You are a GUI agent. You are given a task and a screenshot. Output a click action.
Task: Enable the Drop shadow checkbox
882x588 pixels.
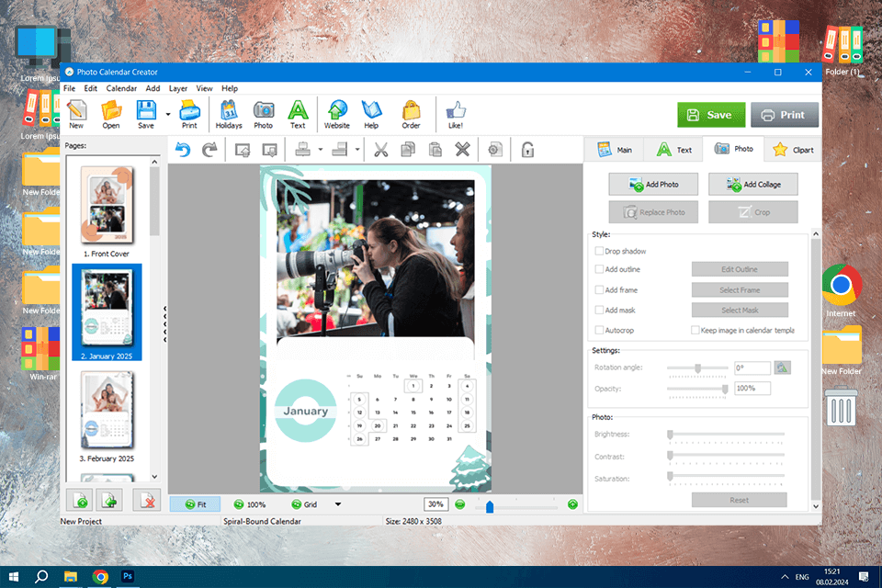coord(599,251)
